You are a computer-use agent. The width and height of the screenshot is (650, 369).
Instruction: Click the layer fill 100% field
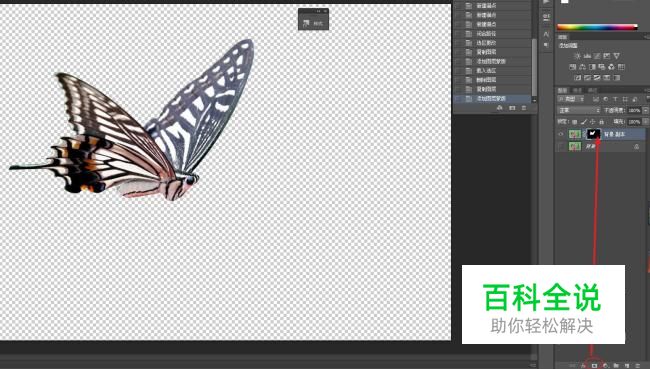(x=634, y=121)
